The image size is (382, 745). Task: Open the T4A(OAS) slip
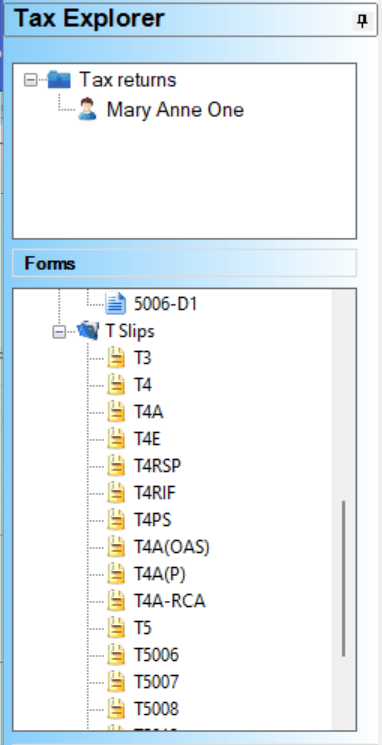click(x=172, y=547)
